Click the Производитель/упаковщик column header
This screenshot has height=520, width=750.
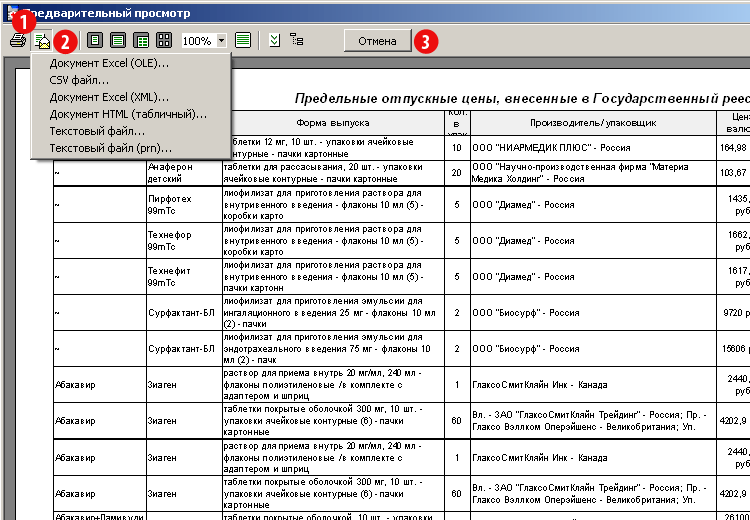pos(593,123)
